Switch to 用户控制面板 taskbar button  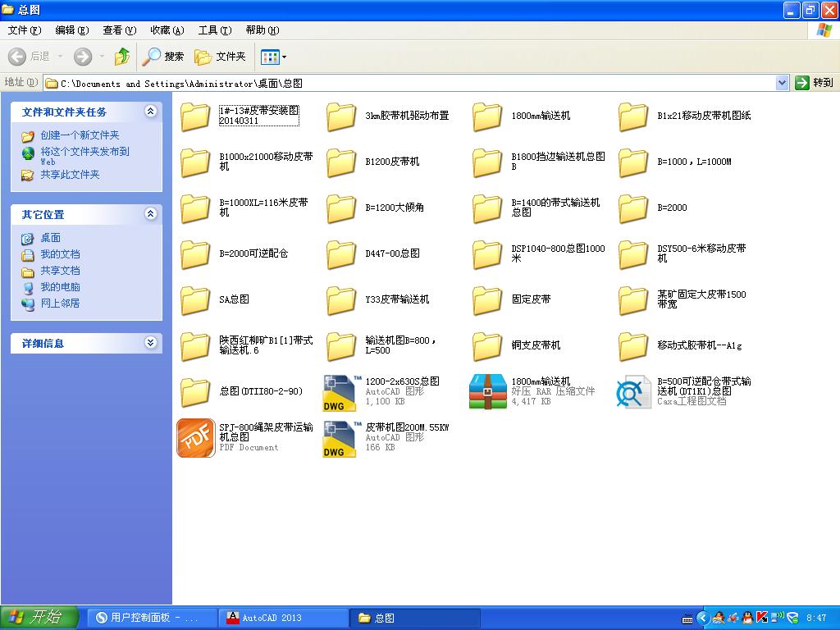point(152,618)
